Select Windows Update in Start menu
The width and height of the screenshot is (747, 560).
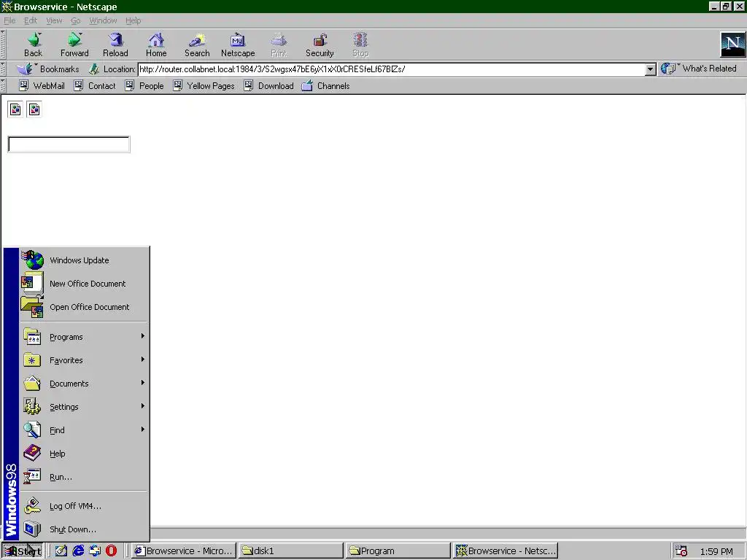[x=84, y=260]
